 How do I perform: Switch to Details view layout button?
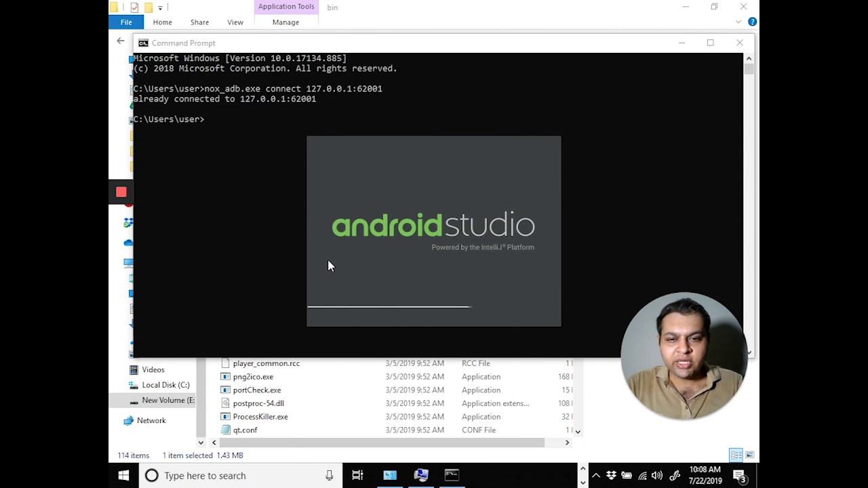pos(736,455)
